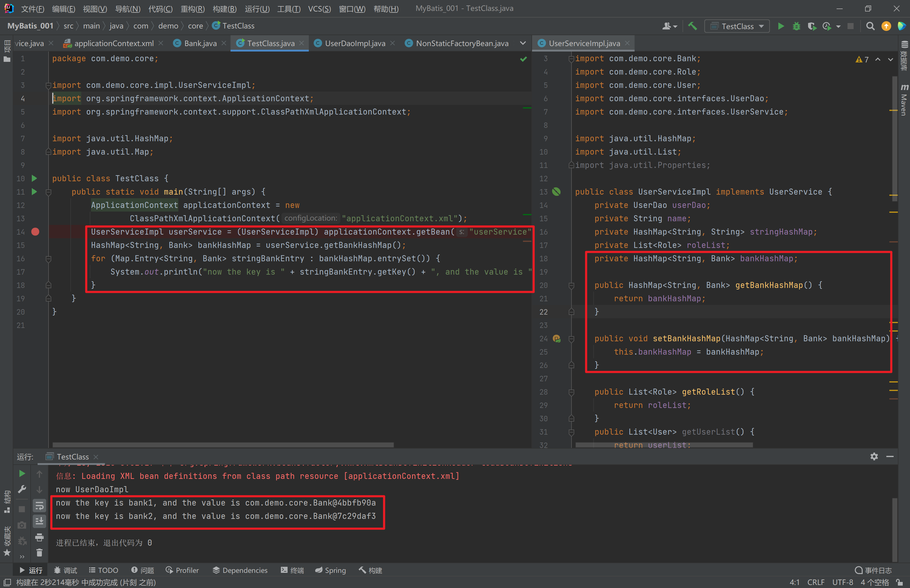Toggle scroll-to-end icon in run console
910x588 pixels.
[39, 521]
